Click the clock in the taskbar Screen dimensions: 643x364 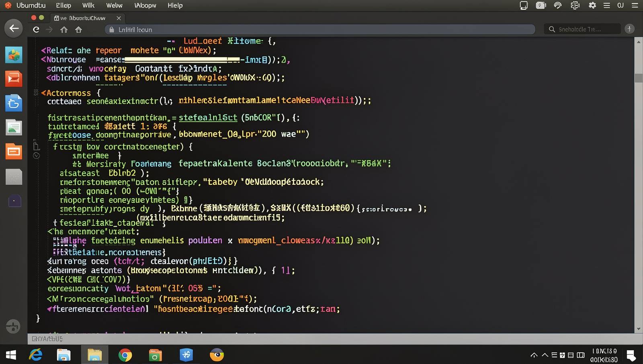point(604,355)
